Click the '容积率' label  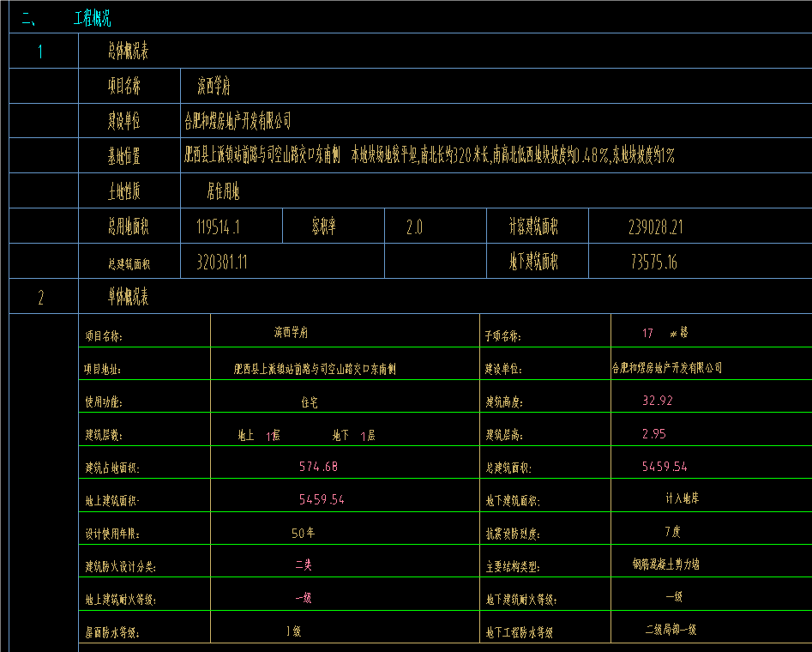(x=323, y=226)
